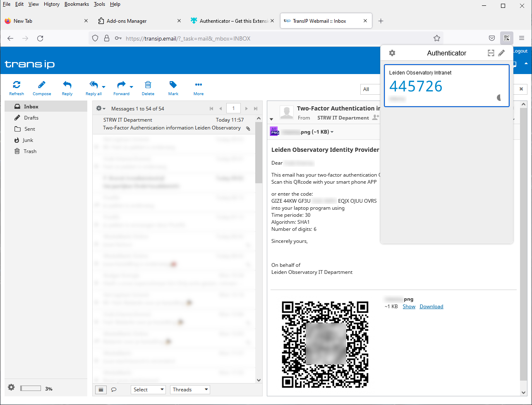Bookmark this page with star icon

click(x=437, y=38)
